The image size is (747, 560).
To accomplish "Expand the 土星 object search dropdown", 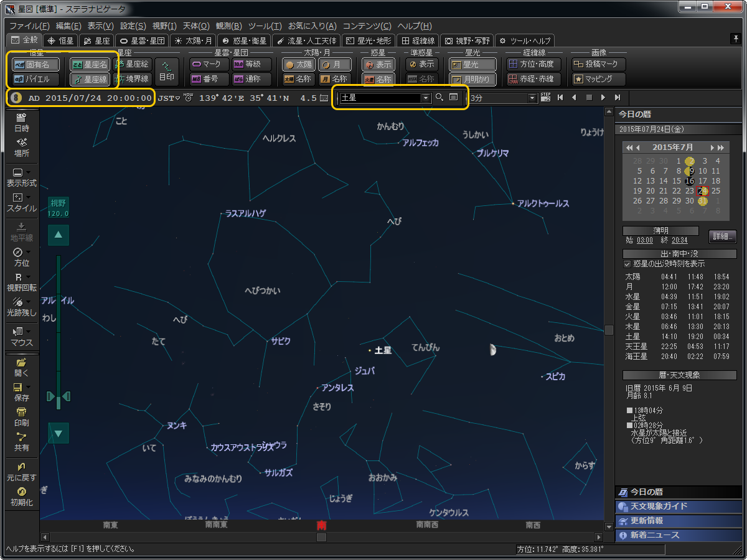I will 426,98.
